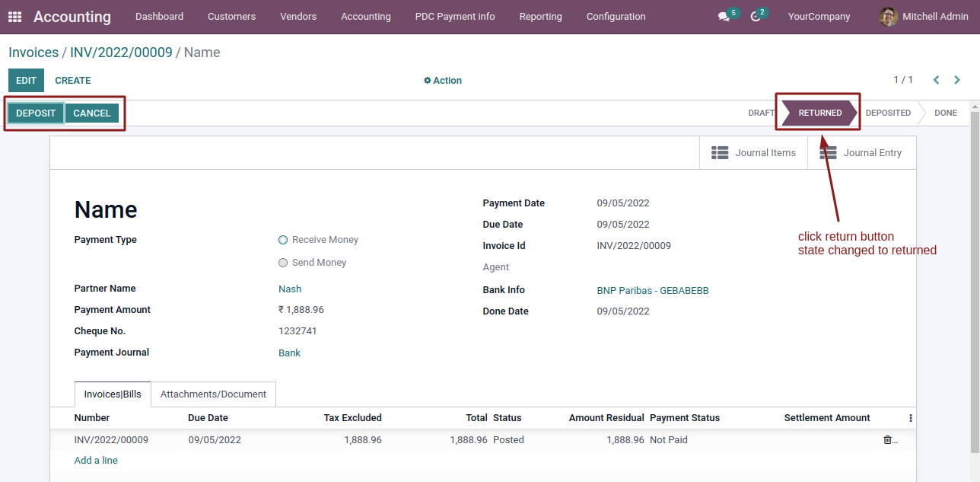980x482 pixels.
Task: Click the DRAFT status stage
Action: [x=761, y=113]
